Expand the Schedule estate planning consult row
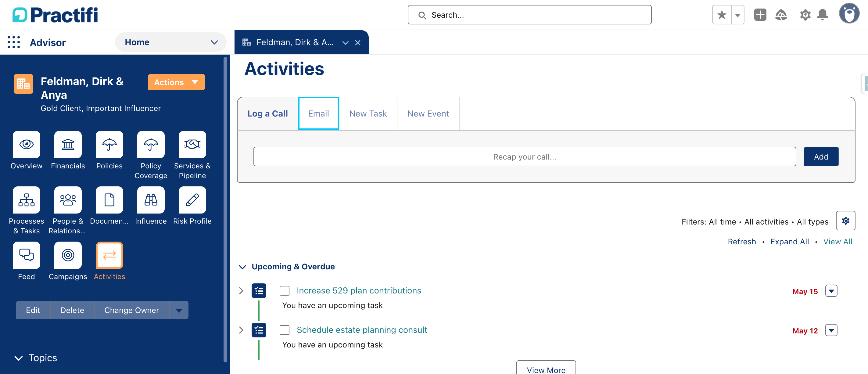This screenshot has width=868, height=374. [x=241, y=330]
